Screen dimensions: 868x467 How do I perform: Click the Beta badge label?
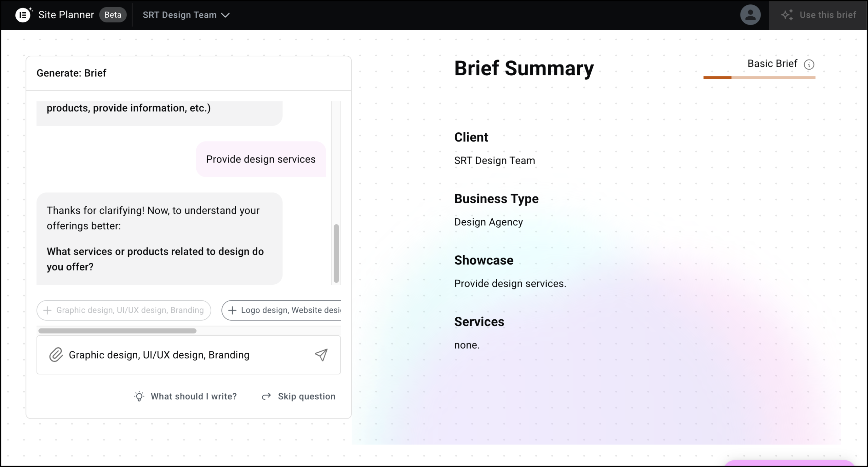pyautogui.click(x=113, y=15)
